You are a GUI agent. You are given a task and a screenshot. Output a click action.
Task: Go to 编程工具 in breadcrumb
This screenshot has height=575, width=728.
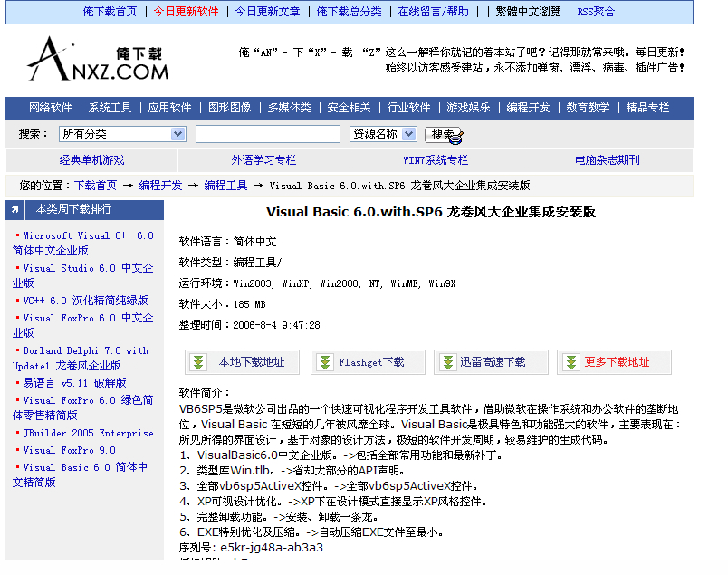pos(225,186)
